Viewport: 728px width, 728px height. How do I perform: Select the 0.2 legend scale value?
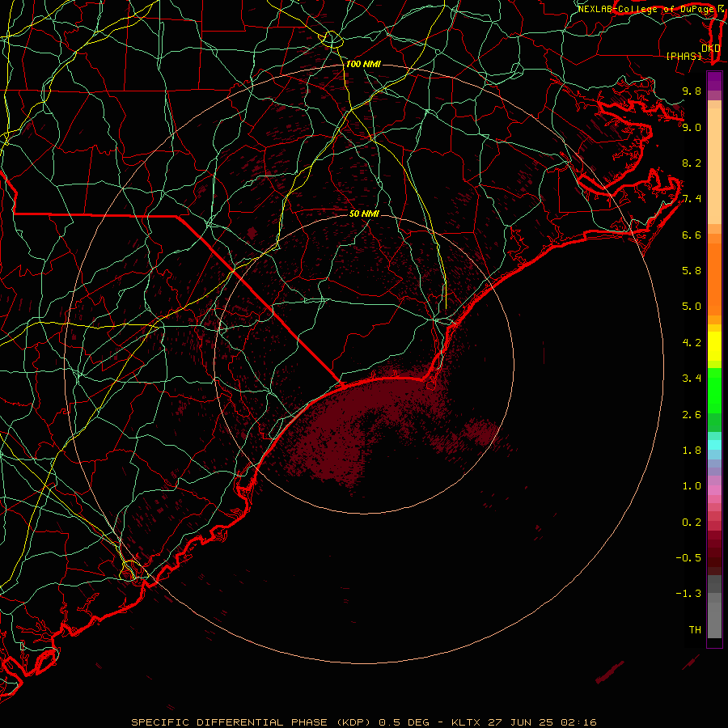coord(692,523)
